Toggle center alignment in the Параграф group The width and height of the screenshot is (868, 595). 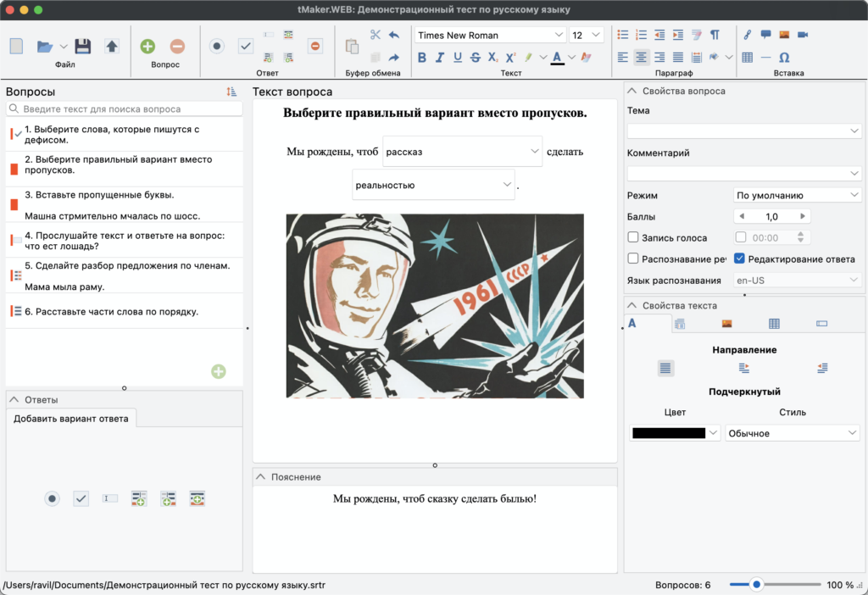coord(641,58)
